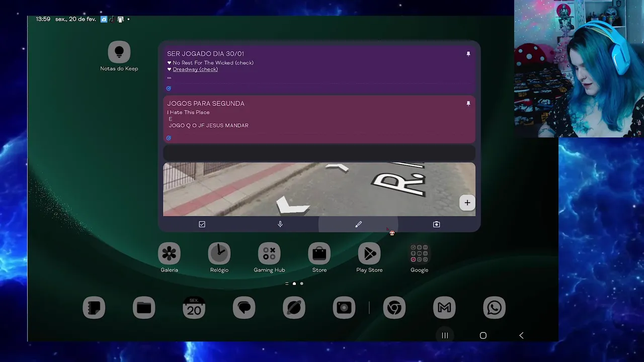Open WhatsApp from the dock

pyautogui.click(x=494, y=308)
